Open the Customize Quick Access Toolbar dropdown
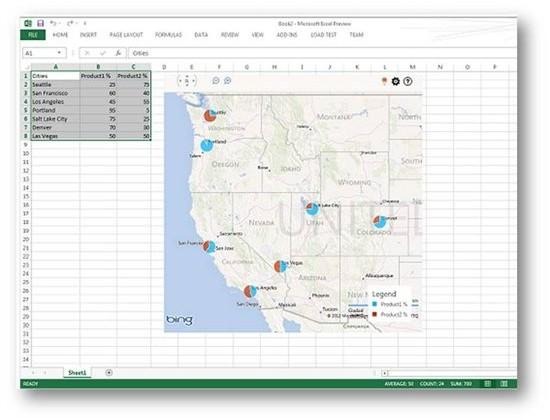This screenshot has height=420, width=550. (x=85, y=24)
